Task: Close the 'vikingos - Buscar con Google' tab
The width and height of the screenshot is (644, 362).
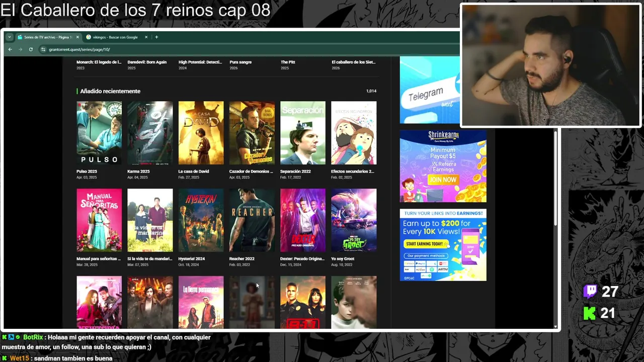Action: pos(146,37)
